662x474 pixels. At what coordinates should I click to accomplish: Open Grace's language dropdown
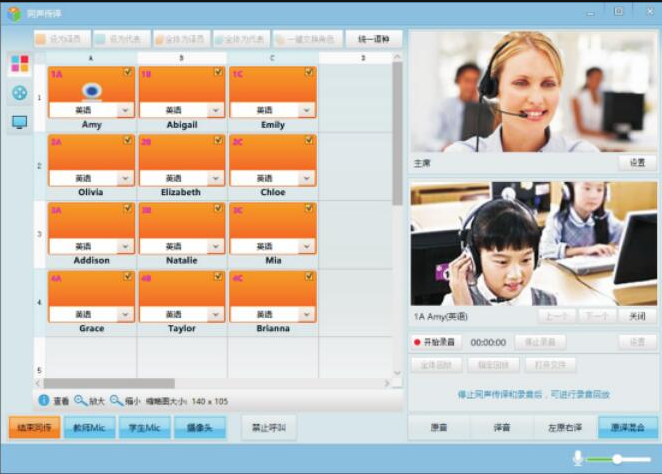[x=125, y=314]
